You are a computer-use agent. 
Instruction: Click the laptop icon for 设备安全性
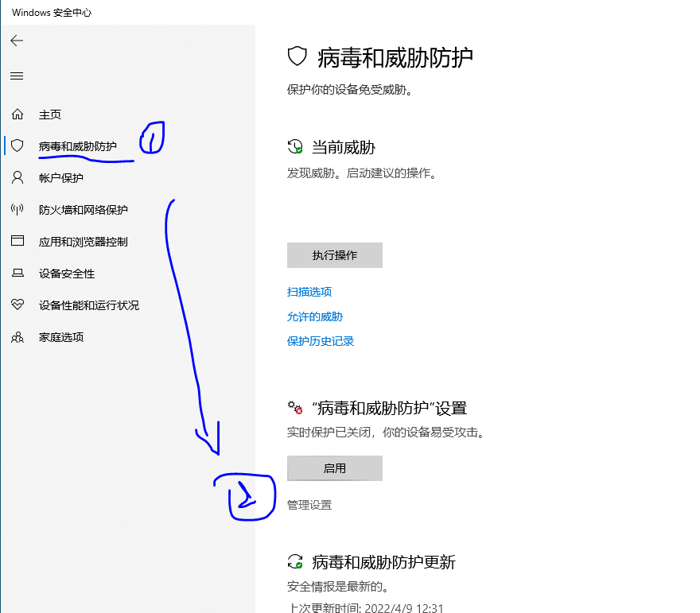(17, 273)
